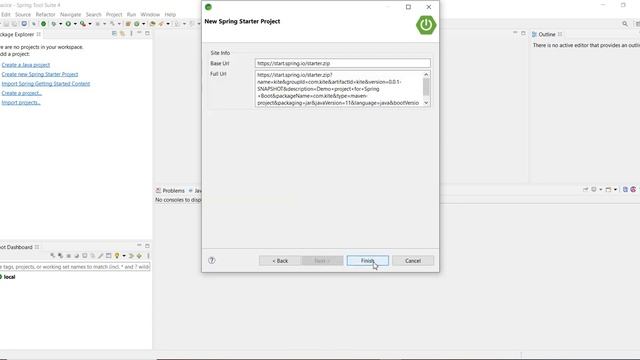Open the Debug dropdown arrow
Image resolution: width=640 pixels, height=360 pixels.
(60, 24)
